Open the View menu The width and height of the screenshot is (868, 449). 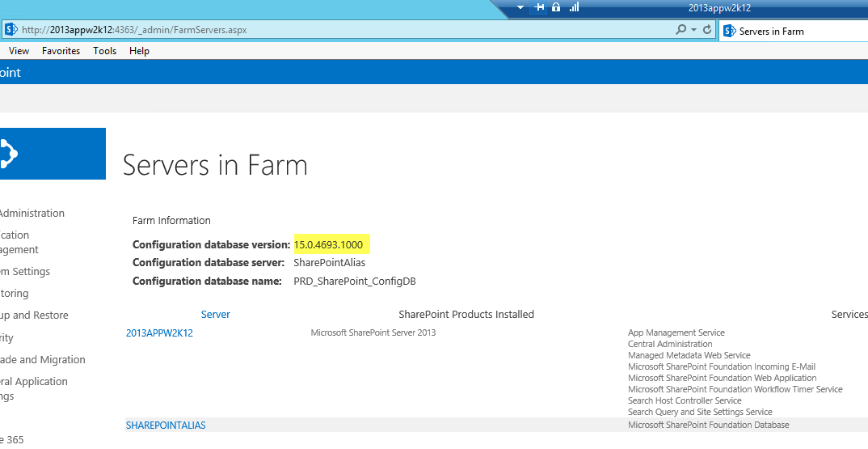(x=19, y=50)
